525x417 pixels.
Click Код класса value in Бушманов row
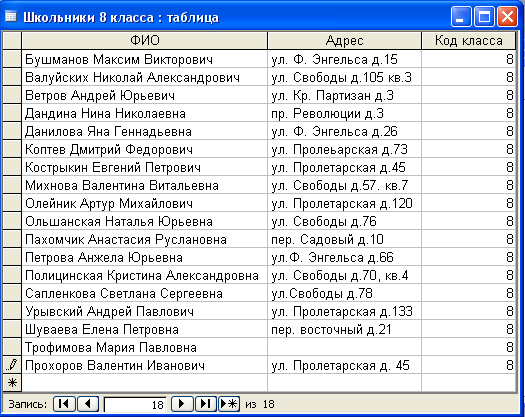(468, 59)
